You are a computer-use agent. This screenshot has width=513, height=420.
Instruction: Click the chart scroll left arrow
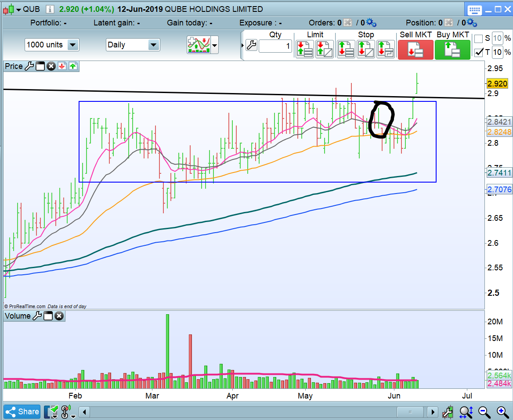84,412
